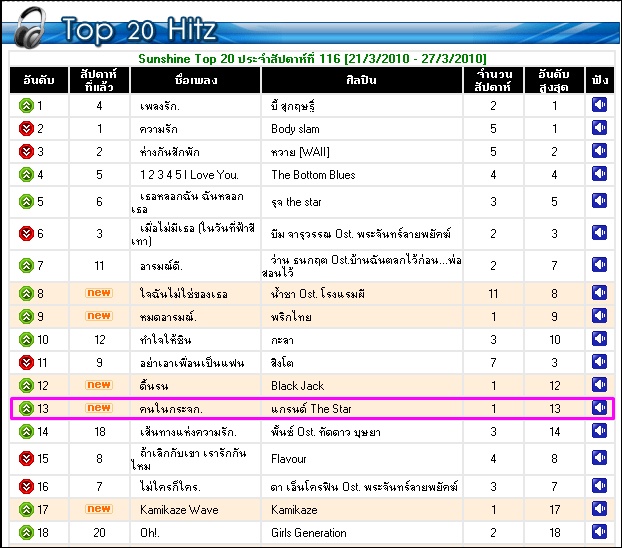Play Kamikaze Wave with speaker icon
Image resolution: width=622 pixels, height=548 pixels.
click(599, 509)
